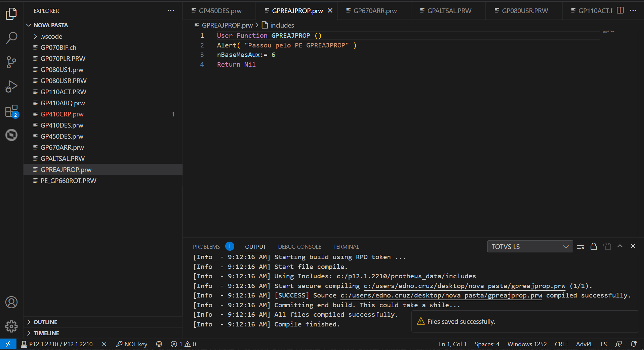
Task: Open the output log in the editor
Action: click(x=607, y=246)
